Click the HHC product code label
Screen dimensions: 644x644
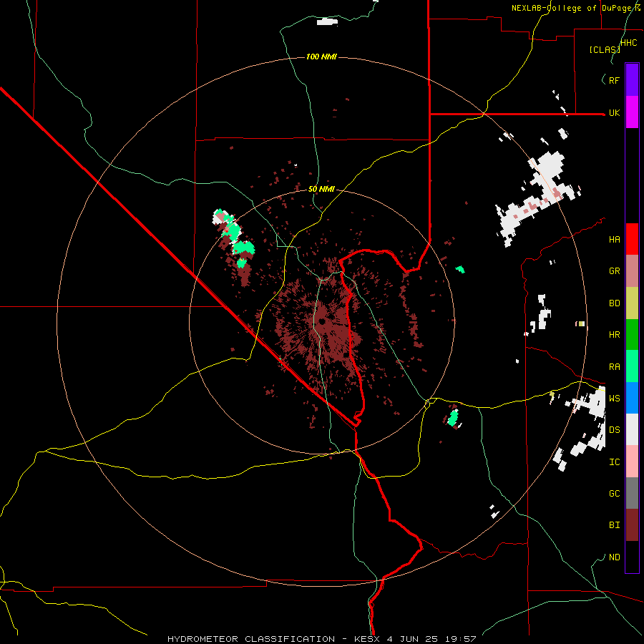629,43
